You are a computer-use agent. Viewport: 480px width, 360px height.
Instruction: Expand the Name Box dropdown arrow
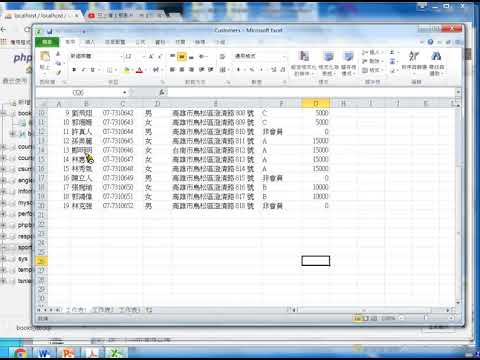coord(125,92)
